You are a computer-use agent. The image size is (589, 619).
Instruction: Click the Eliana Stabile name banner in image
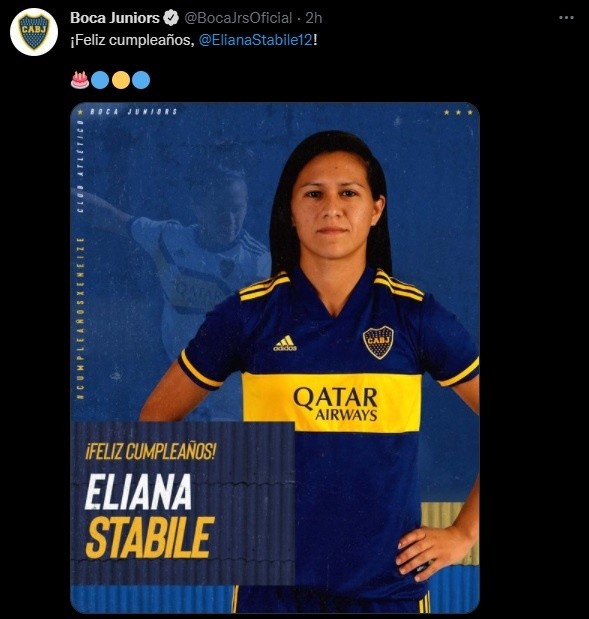[150, 516]
